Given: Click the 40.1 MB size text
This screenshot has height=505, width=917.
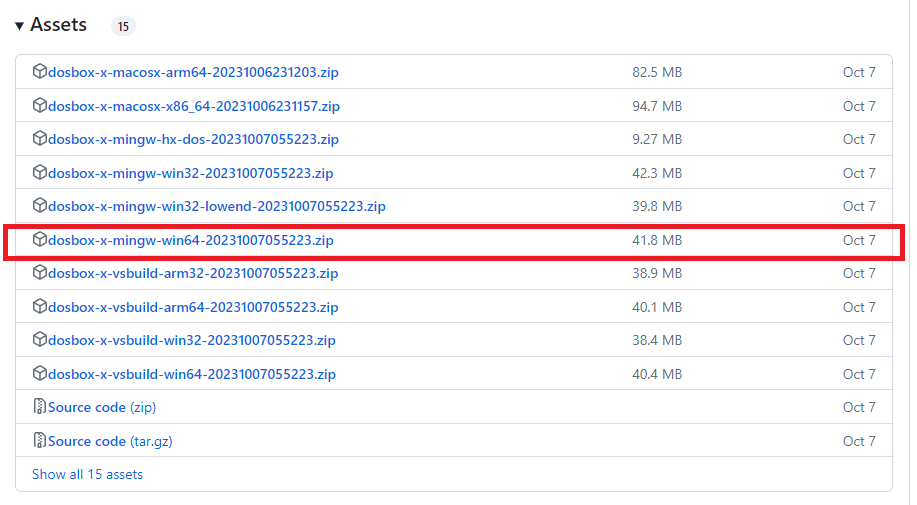Looking at the screenshot, I should click(x=657, y=307).
